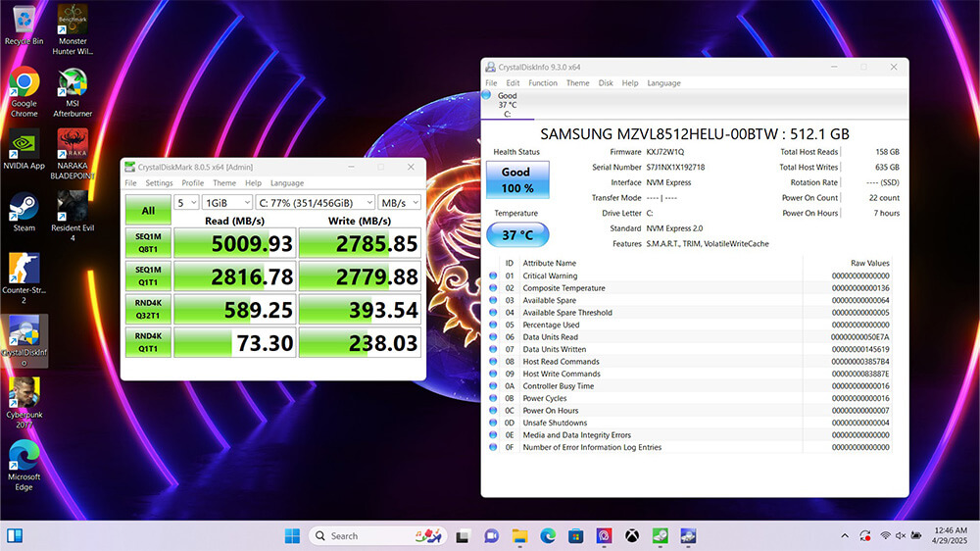The height and width of the screenshot is (551, 980).
Task: Click muted volume tray icon
Action: click(x=901, y=536)
